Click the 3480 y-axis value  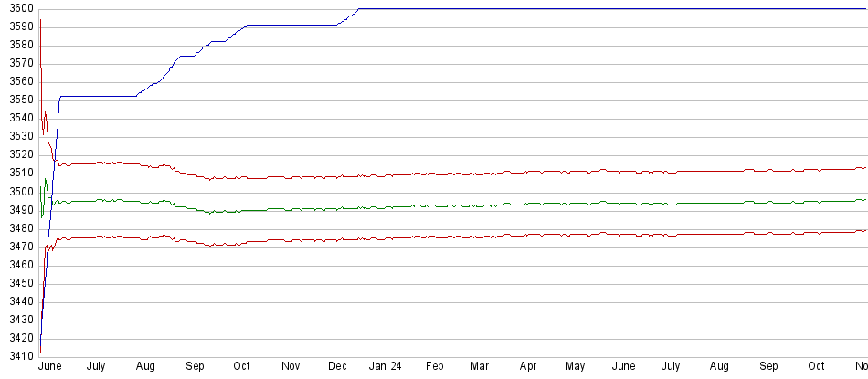[18, 228]
